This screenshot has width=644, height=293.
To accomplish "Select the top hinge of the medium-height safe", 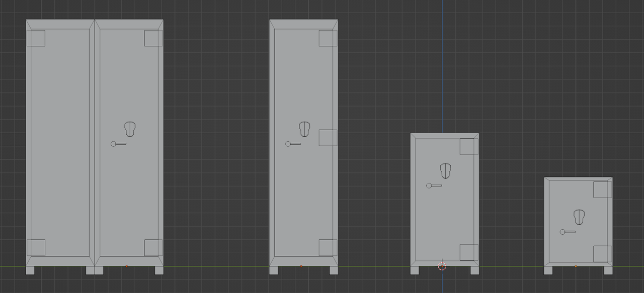I will point(469,146).
